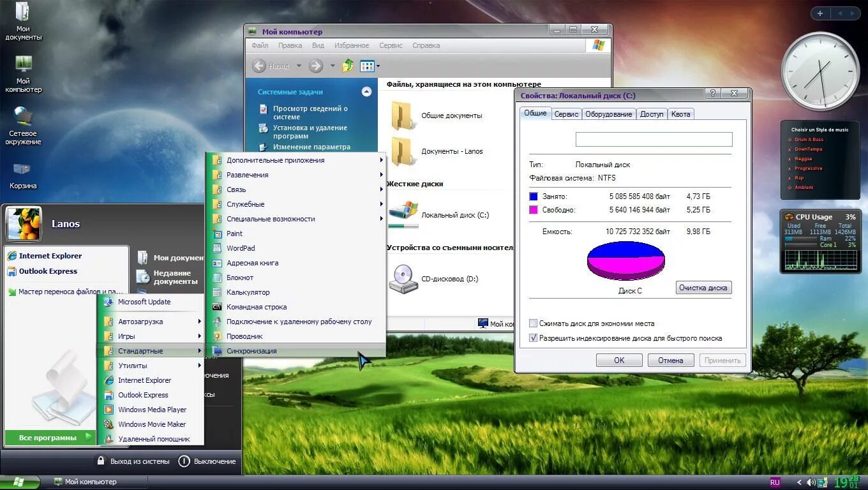Open the Back button dropdown arrow
The image size is (868, 490).
(298, 66)
